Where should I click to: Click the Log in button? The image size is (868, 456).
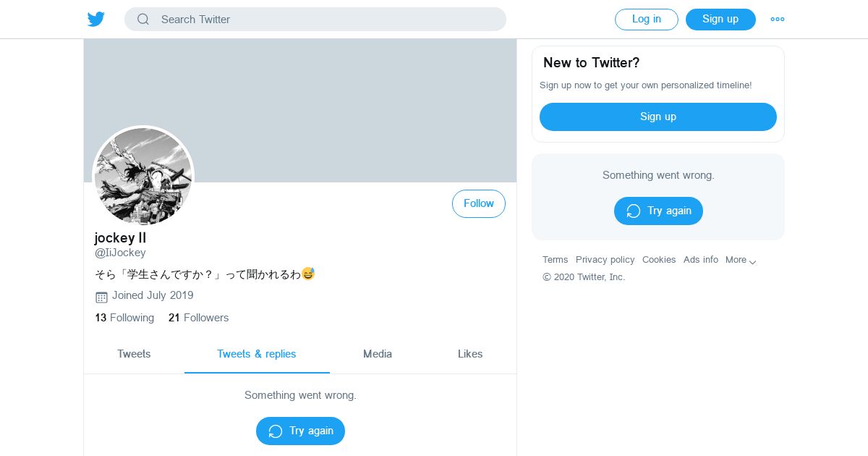pos(647,20)
